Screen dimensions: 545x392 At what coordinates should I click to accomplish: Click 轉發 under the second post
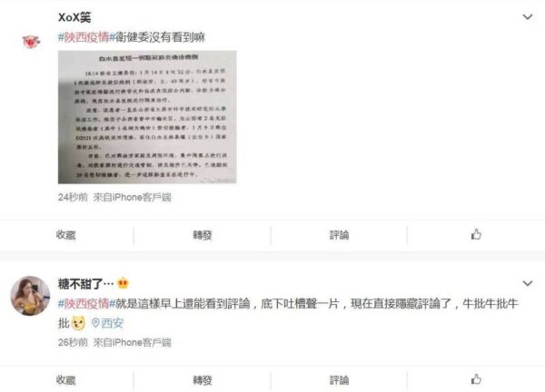[x=203, y=380]
